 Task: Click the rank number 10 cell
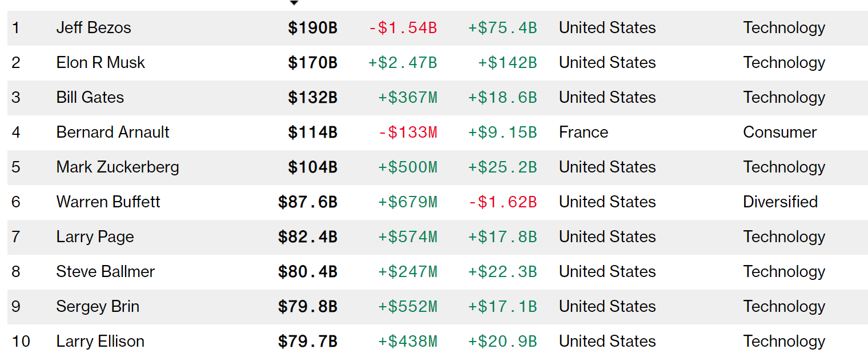[x=21, y=341]
